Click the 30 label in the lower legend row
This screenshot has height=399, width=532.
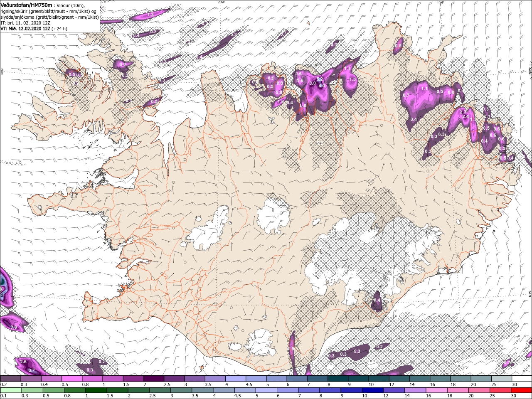[x=513, y=396]
